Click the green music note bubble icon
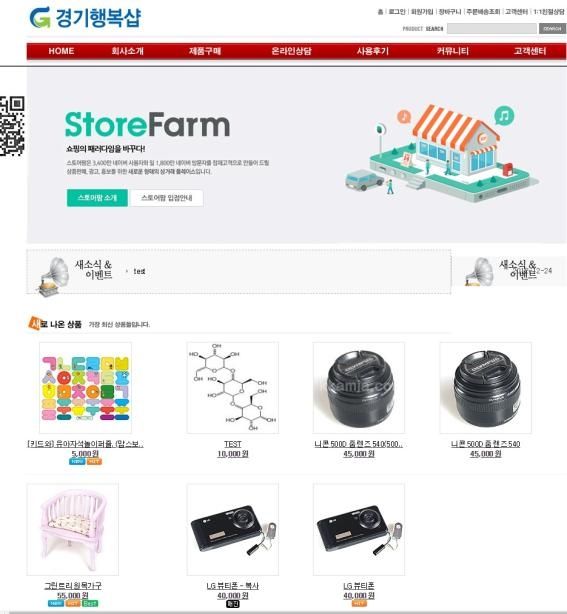Screen dimensions: 567x614 504,116
